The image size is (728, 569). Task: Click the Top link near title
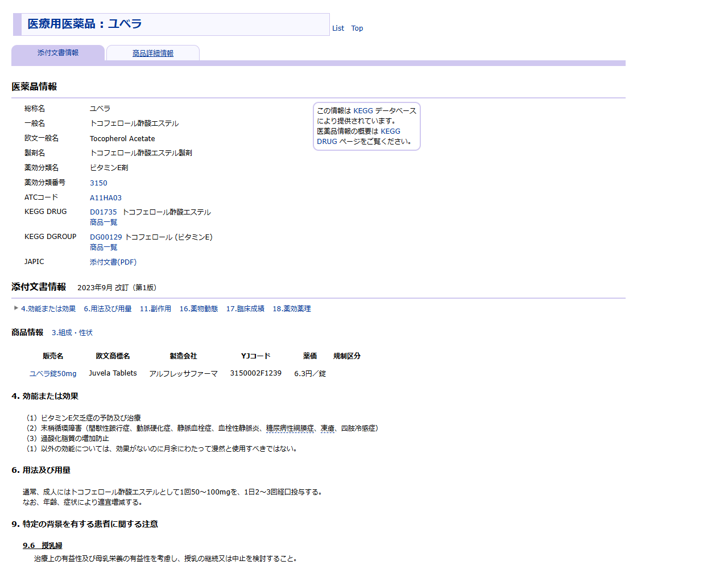357,28
